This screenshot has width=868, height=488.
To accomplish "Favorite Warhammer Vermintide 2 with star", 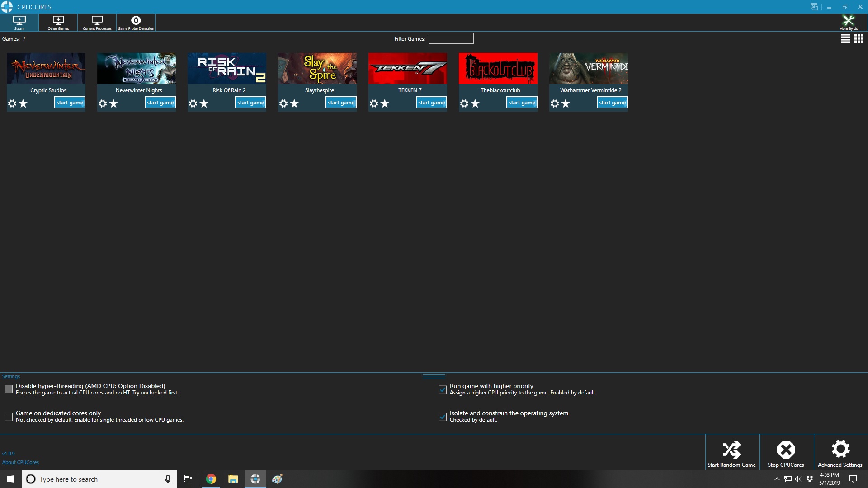I will point(566,103).
